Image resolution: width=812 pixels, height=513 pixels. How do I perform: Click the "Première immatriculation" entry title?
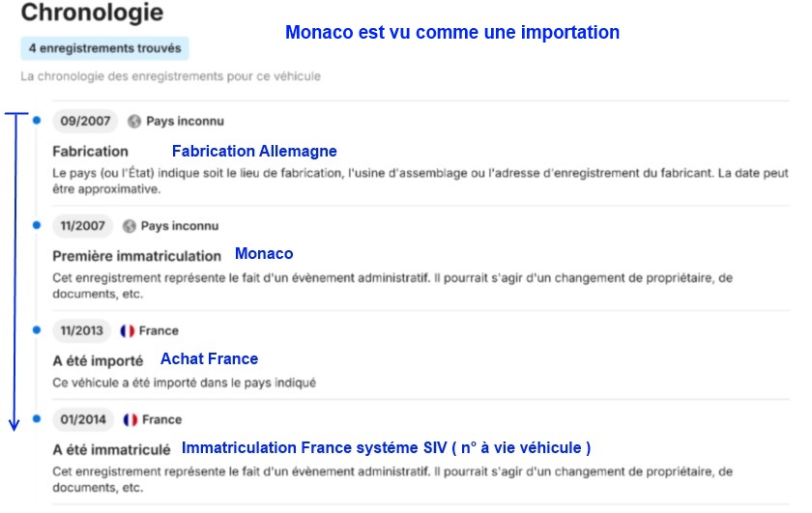pyautogui.click(x=136, y=256)
